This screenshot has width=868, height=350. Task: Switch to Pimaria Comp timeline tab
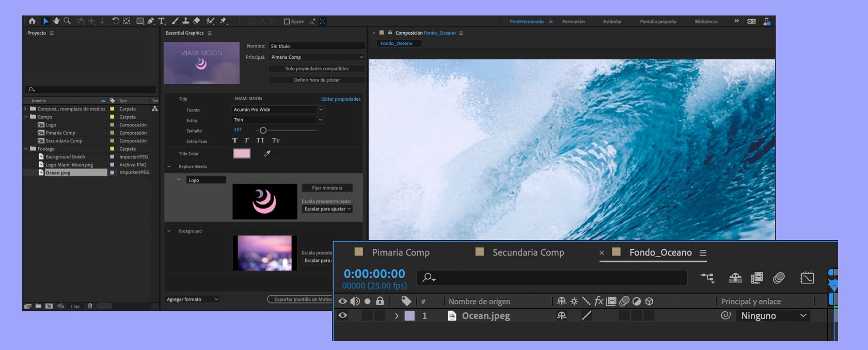point(401,252)
